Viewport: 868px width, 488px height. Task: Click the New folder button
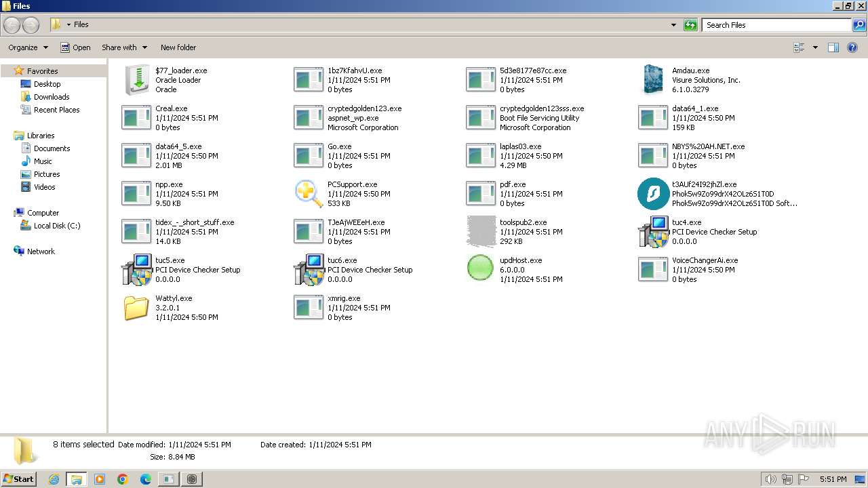tap(178, 47)
